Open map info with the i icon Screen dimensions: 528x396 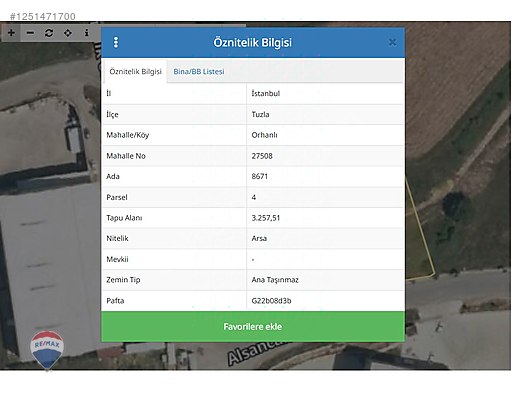click(87, 33)
